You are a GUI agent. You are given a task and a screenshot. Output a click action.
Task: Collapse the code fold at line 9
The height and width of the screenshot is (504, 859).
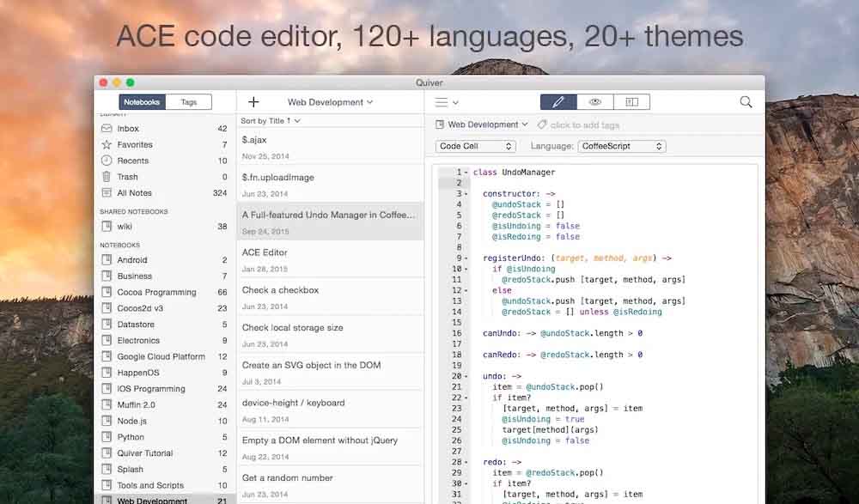[466, 258]
